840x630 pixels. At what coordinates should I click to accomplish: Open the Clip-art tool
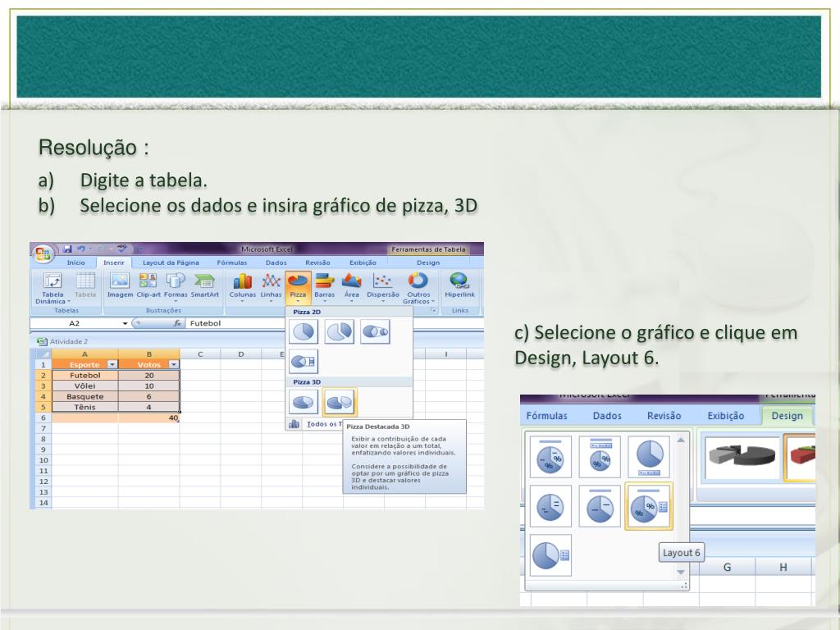coord(148,285)
